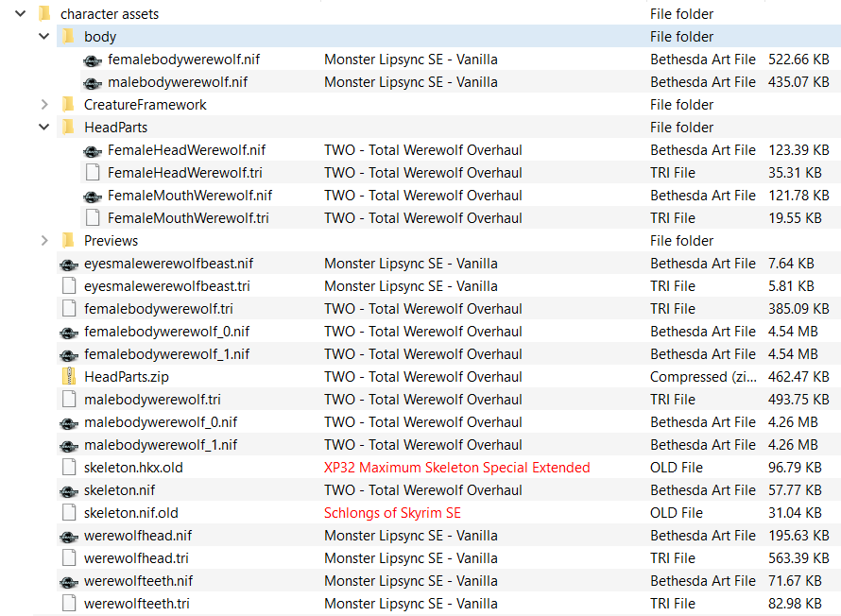Collapse the HeadParts folder
Screen dimensions: 841x616
[44, 127]
